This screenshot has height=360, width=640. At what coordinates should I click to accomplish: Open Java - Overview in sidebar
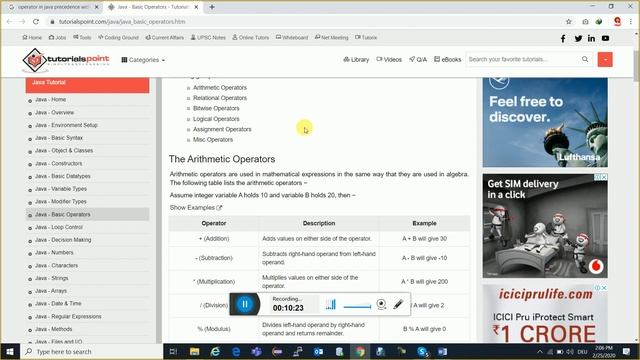pyautogui.click(x=54, y=112)
